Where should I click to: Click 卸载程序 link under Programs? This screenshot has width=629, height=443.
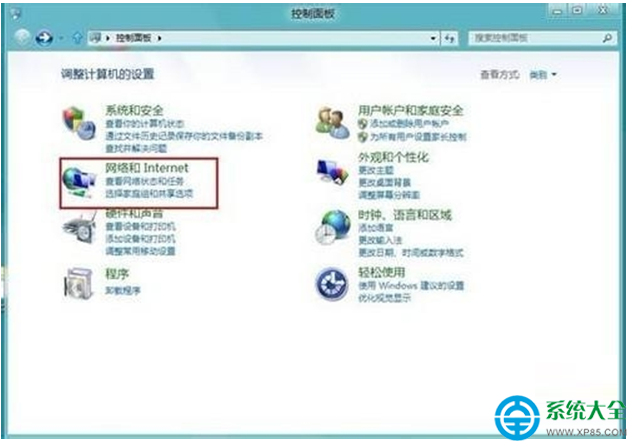click(x=123, y=290)
